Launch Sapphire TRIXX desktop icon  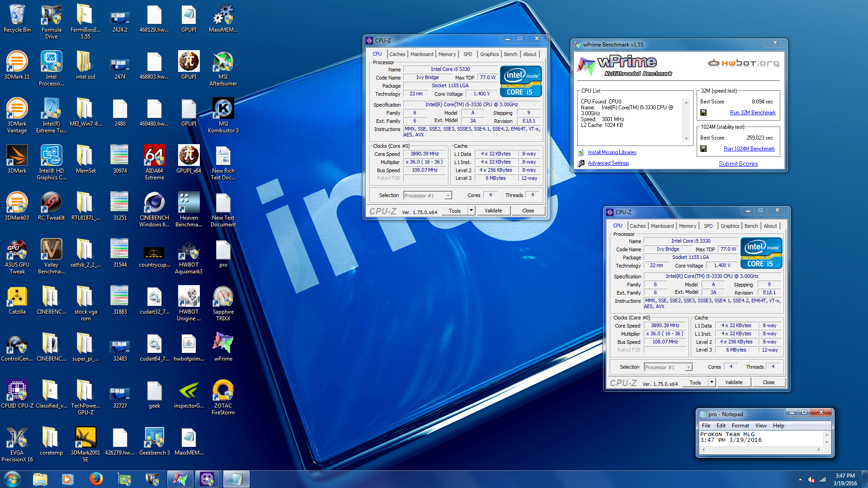pos(223,304)
